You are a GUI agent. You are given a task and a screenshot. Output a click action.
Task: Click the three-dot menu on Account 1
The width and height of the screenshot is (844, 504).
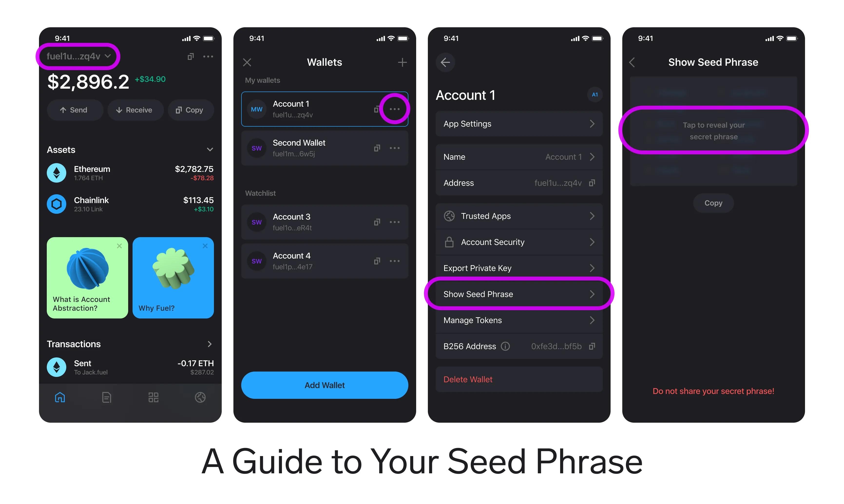click(x=394, y=109)
